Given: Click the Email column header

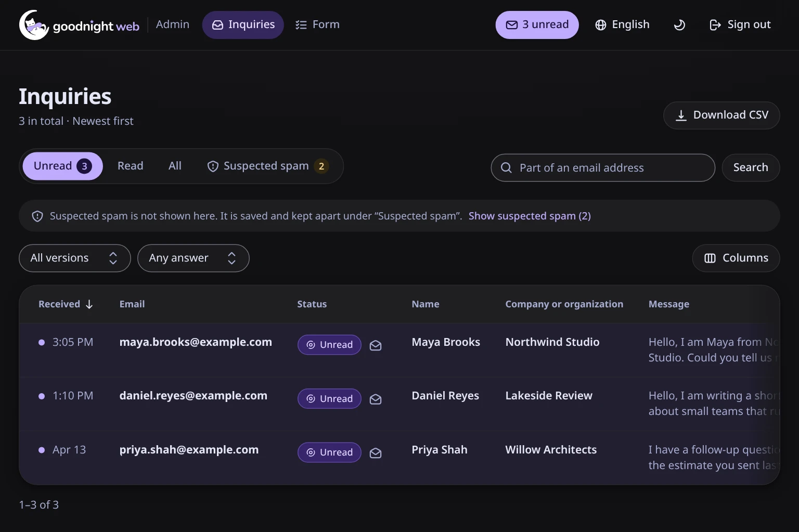Looking at the screenshot, I should pyautogui.click(x=132, y=304).
